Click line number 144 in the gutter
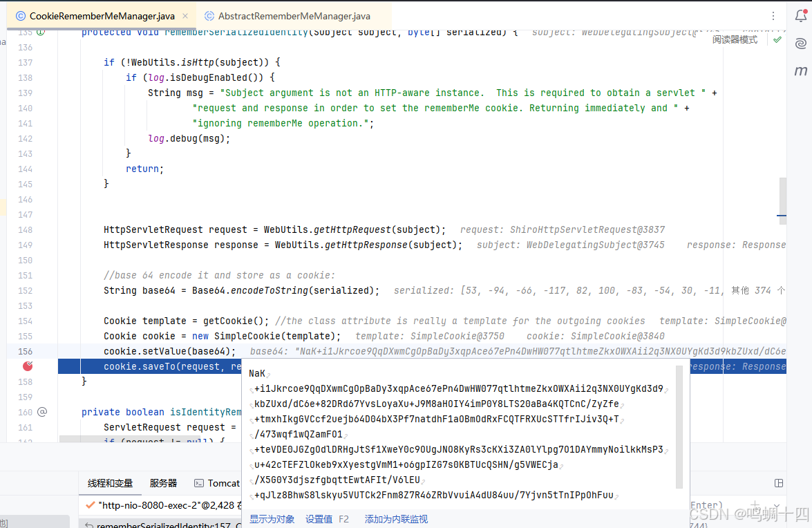Viewport: 812px width, 528px height. point(25,169)
